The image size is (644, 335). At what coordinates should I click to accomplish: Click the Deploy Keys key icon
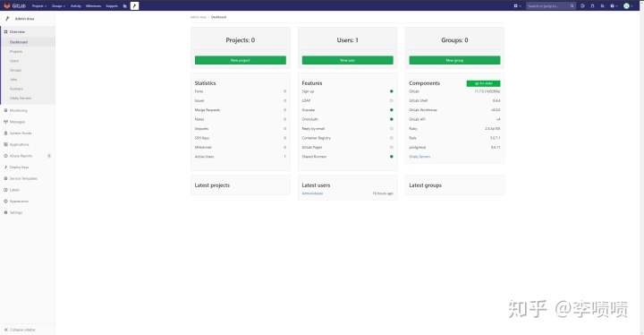(x=5, y=167)
